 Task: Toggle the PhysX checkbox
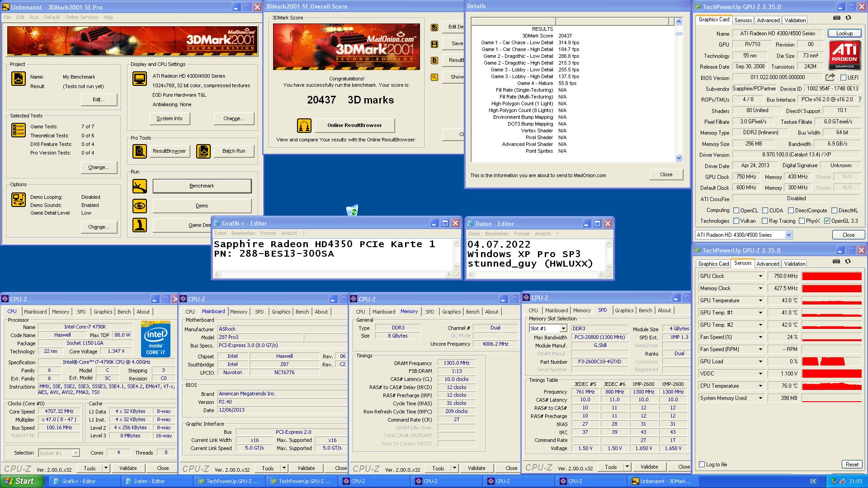click(x=802, y=221)
